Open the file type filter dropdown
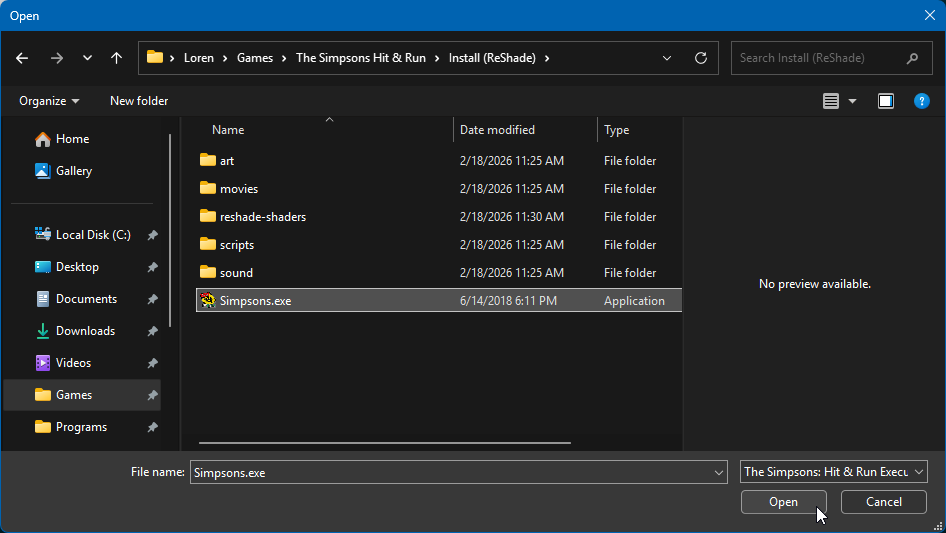Image resolution: width=946 pixels, height=533 pixels. click(x=834, y=471)
